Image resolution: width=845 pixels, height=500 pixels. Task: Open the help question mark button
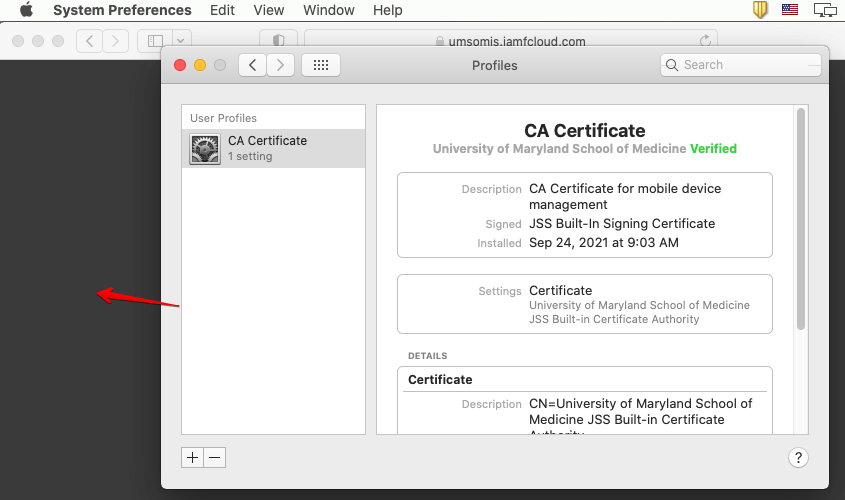(798, 457)
